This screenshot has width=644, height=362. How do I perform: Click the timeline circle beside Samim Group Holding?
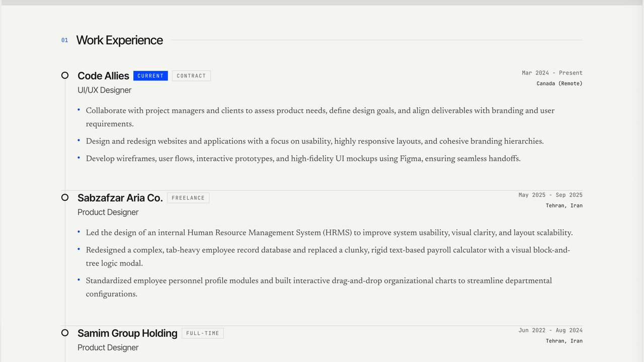(x=65, y=333)
